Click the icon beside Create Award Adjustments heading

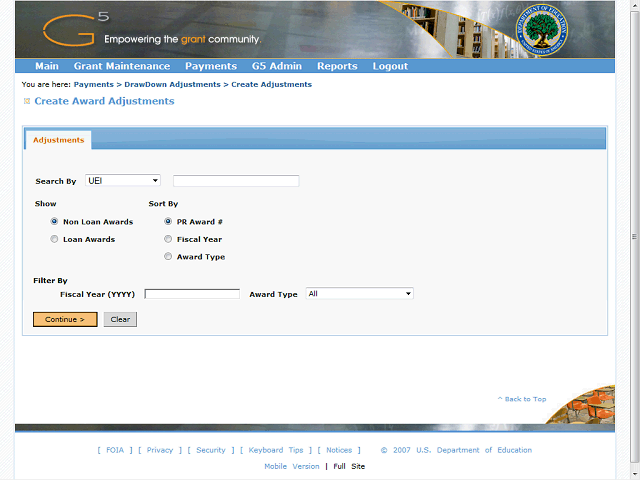tap(27, 101)
